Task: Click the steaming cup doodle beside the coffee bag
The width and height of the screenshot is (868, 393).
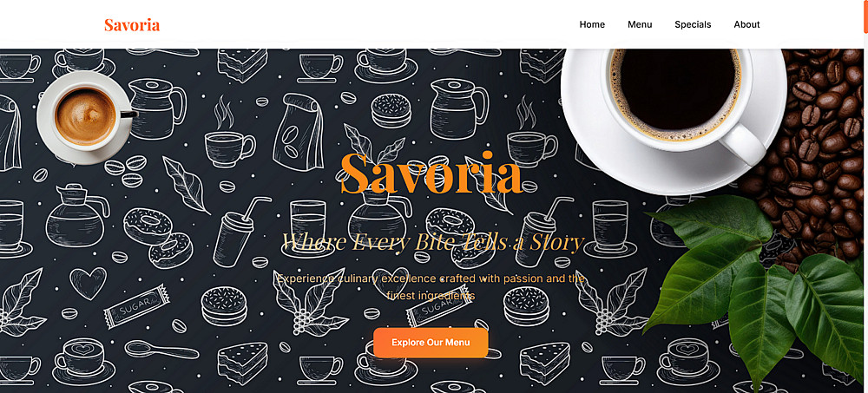Action: point(228,137)
